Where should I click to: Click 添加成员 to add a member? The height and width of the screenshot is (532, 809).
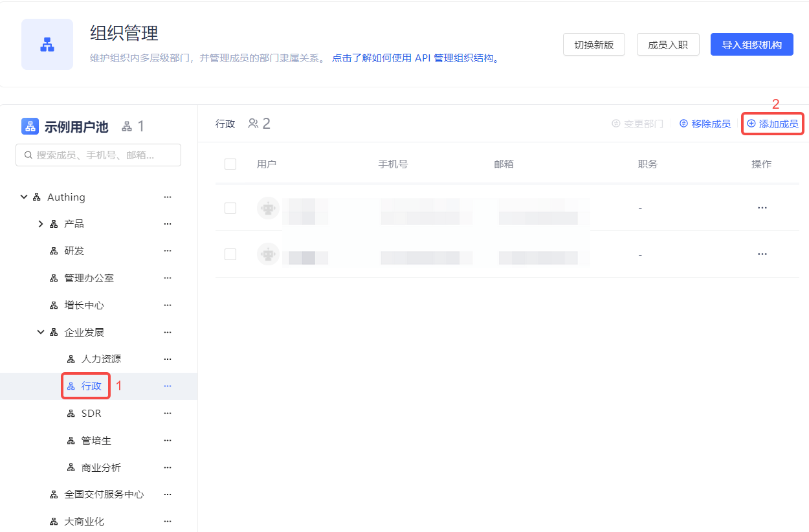click(x=773, y=124)
